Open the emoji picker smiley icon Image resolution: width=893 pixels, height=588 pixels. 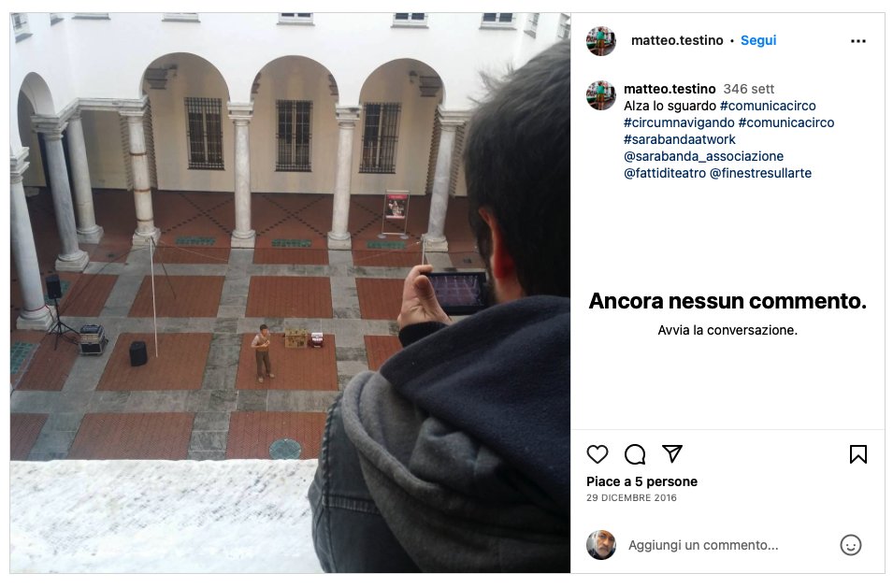850,545
